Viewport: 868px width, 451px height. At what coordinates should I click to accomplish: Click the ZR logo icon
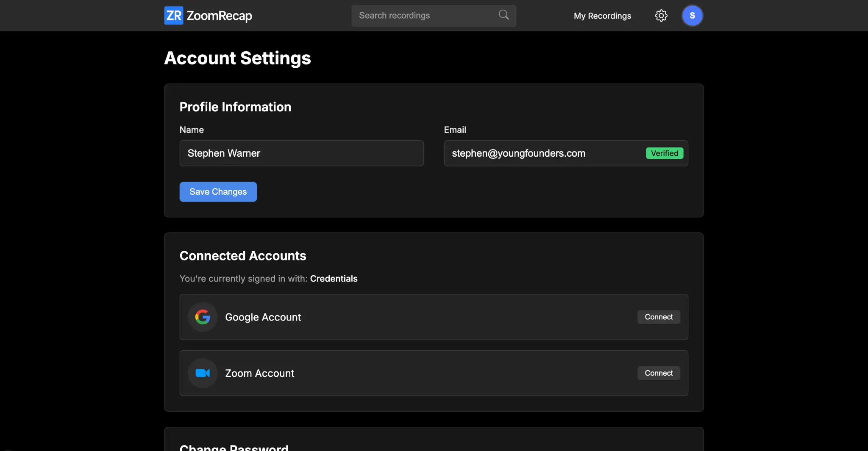pyautogui.click(x=173, y=15)
